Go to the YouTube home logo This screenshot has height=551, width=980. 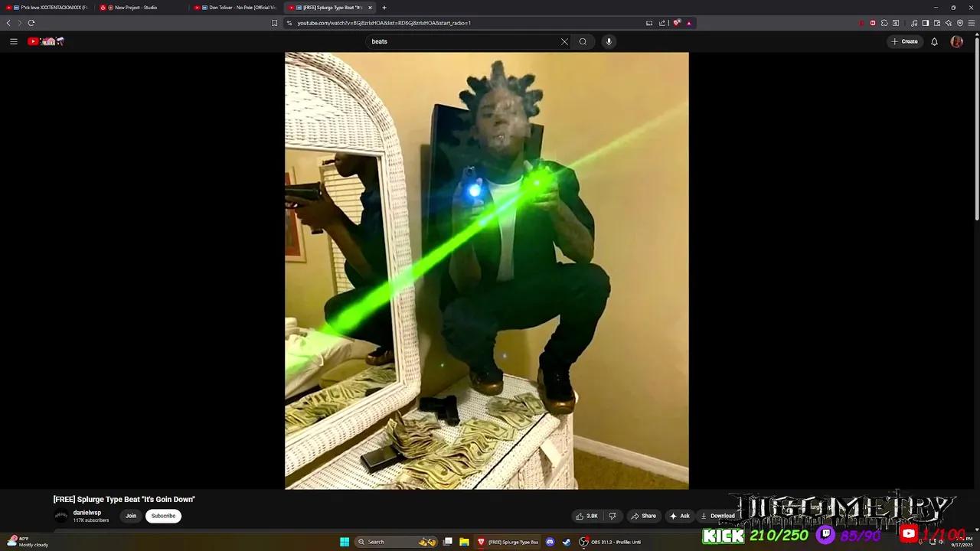click(x=46, y=41)
